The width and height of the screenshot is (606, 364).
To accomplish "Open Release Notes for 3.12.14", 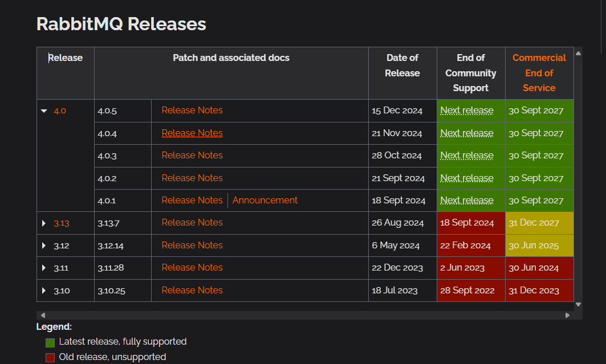I will pos(192,245).
